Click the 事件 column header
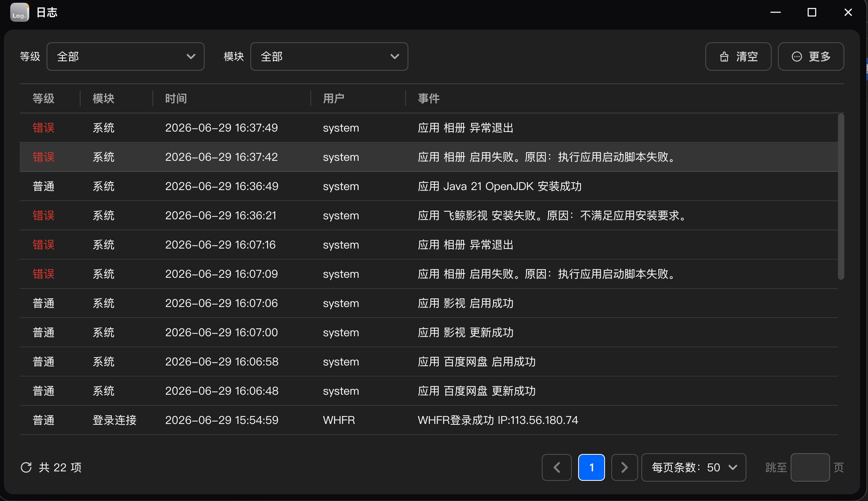This screenshot has height=501, width=868. tap(428, 98)
